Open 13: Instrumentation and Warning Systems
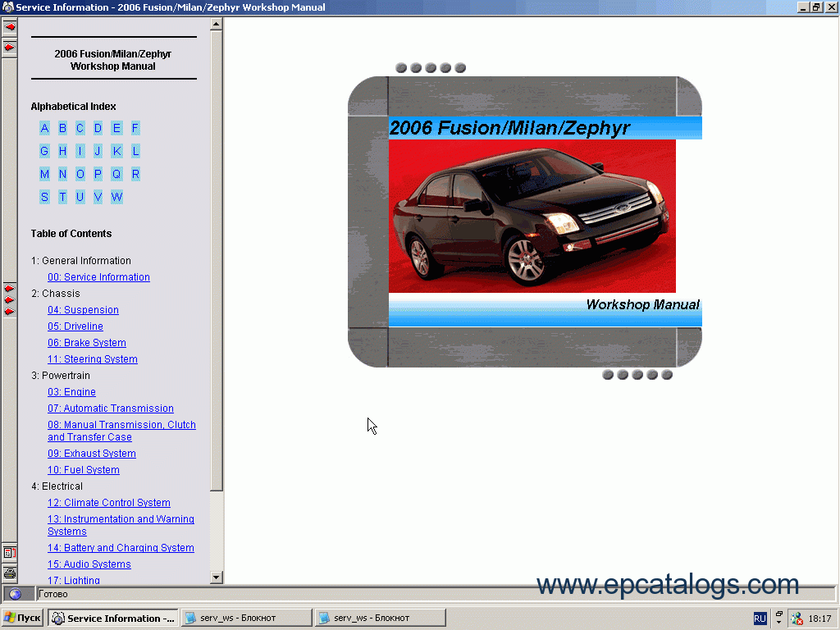840x630 pixels. coord(121,525)
